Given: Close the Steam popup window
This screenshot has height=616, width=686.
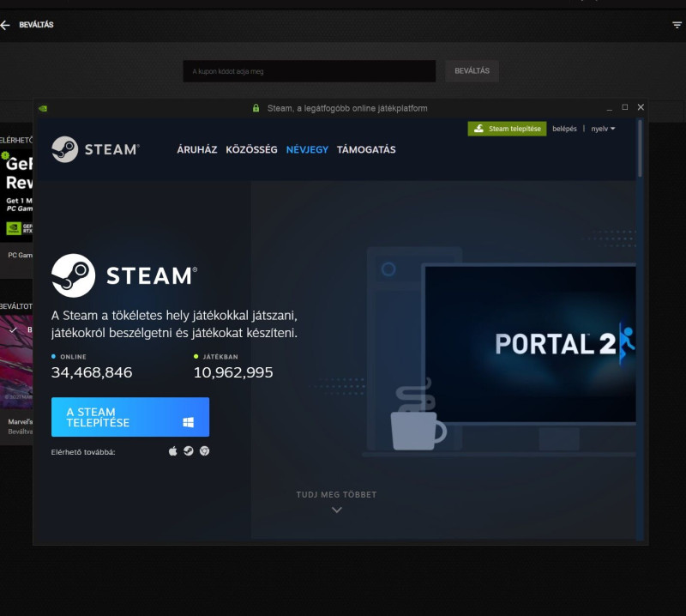Looking at the screenshot, I should (x=641, y=107).
